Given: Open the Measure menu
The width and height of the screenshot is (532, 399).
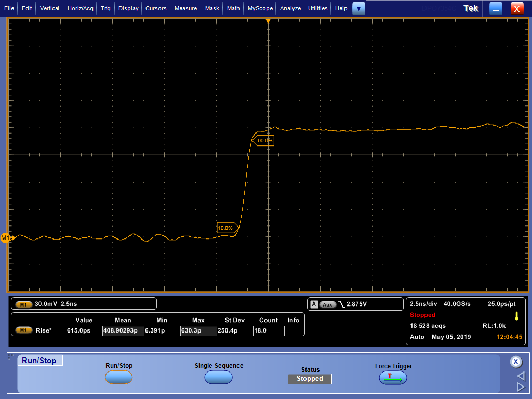Looking at the screenshot, I should pyautogui.click(x=185, y=8).
